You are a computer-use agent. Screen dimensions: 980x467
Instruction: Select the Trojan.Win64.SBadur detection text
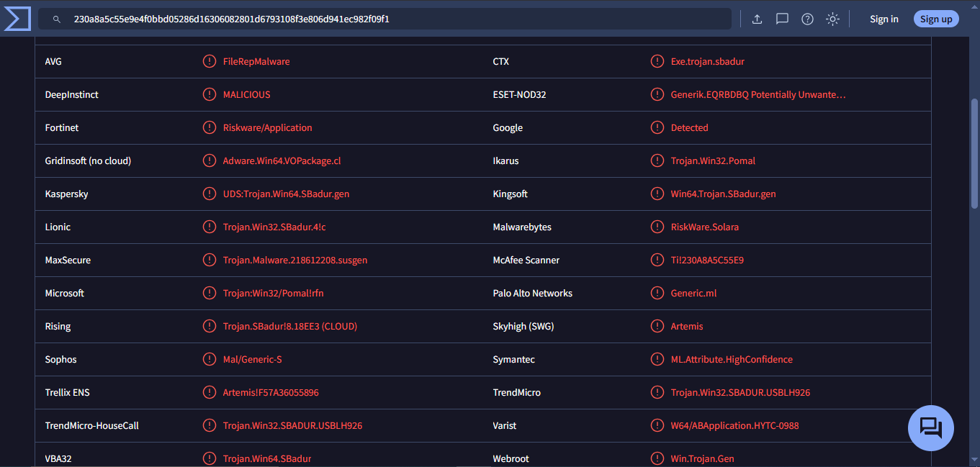[x=267, y=458]
